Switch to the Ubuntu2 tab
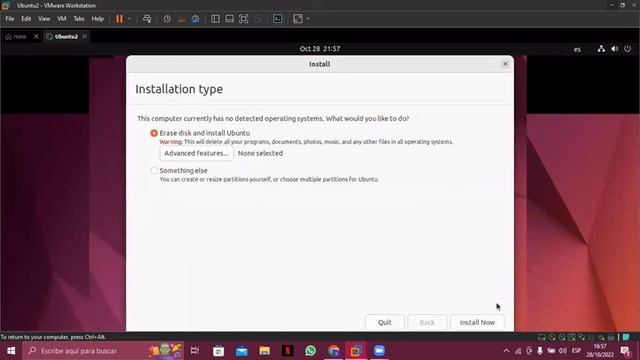 (x=63, y=37)
